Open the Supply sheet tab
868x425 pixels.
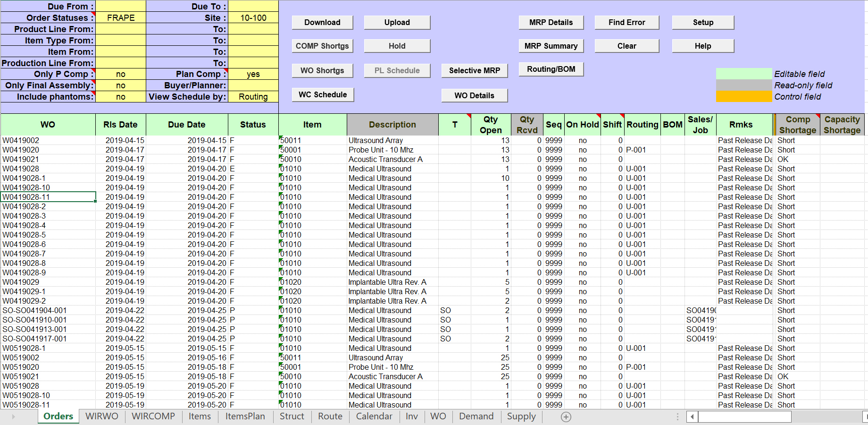[x=521, y=416]
